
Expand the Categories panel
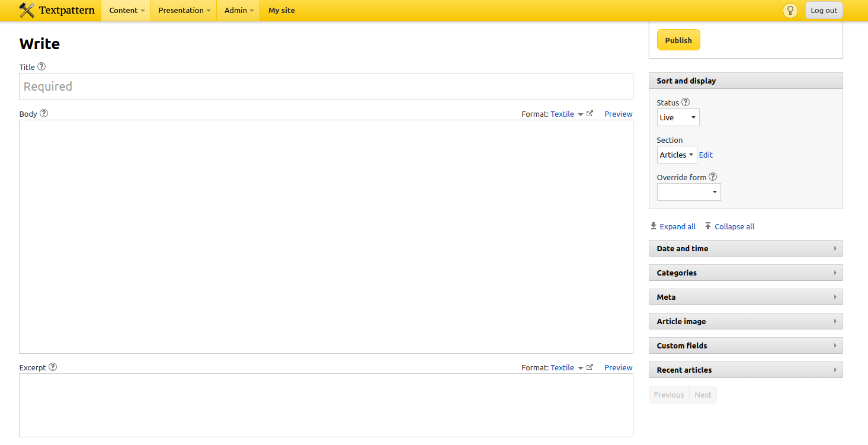click(x=745, y=273)
